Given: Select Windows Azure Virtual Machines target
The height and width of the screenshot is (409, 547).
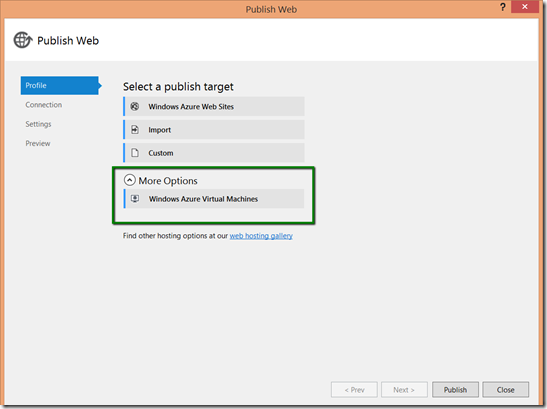Looking at the screenshot, I should click(x=214, y=199).
